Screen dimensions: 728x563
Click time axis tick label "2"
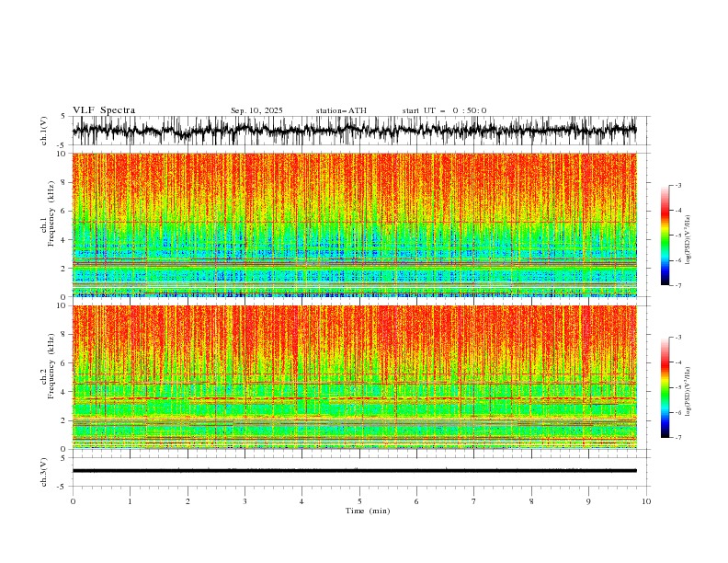pyautogui.click(x=188, y=501)
